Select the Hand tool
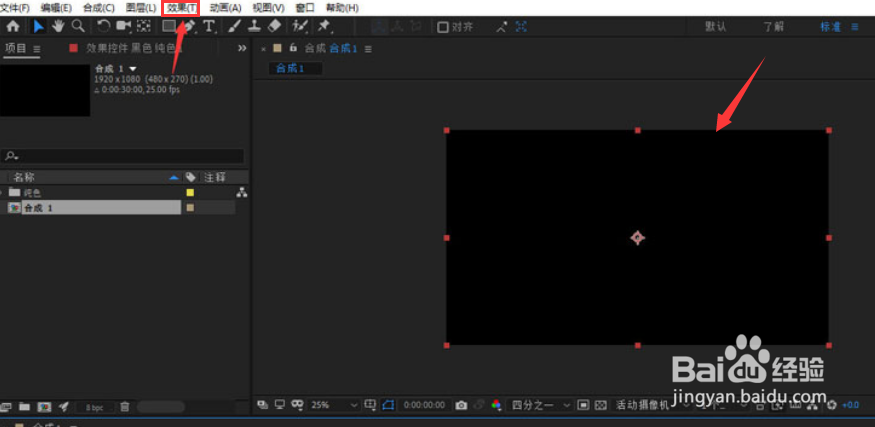The height and width of the screenshot is (427, 875). (x=58, y=26)
